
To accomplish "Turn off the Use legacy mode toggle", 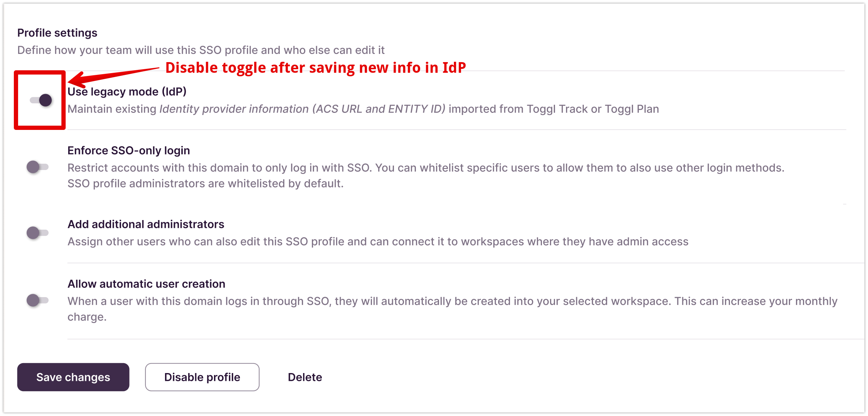I will tap(41, 100).
